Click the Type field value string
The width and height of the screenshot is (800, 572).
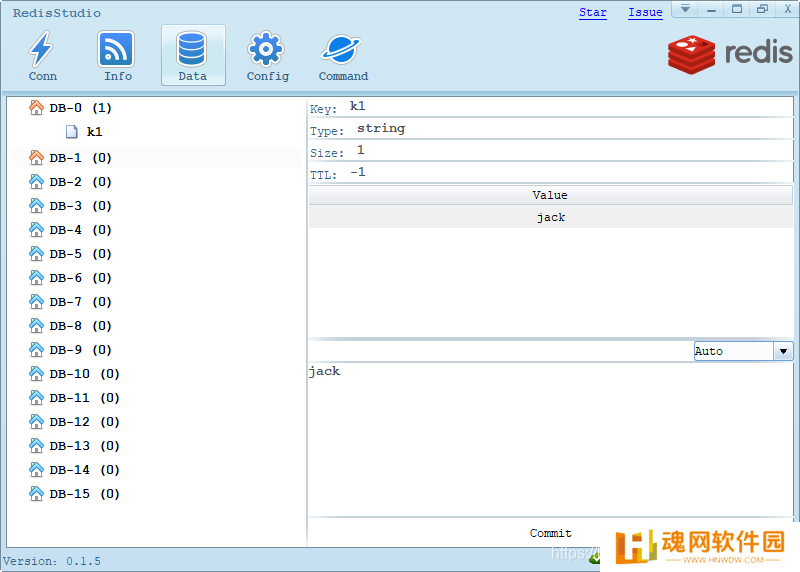(x=381, y=128)
